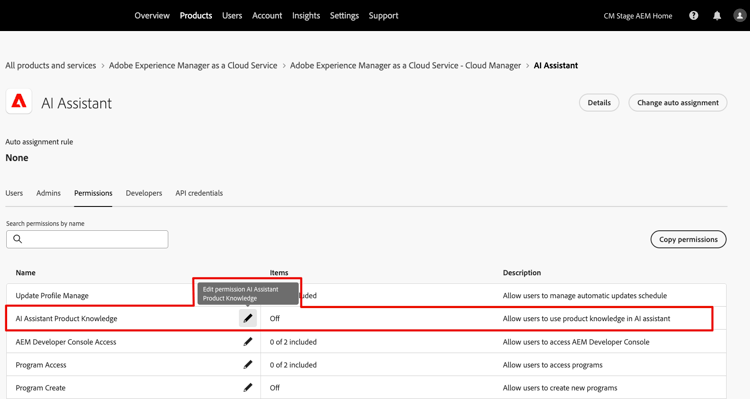Go to the Users top navigation item
Viewport: 750px width, 399px height.
(232, 16)
